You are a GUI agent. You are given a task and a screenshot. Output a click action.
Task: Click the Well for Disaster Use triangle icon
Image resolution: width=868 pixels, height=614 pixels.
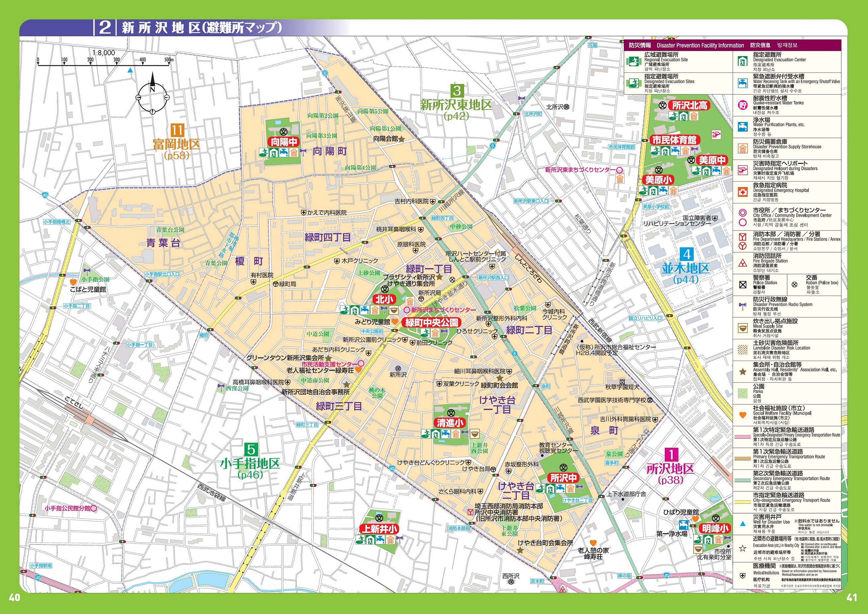[742, 524]
